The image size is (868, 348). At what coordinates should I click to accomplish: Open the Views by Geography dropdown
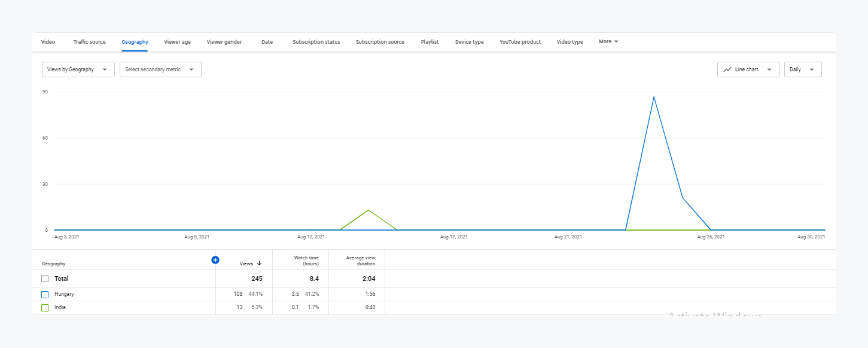[78, 69]
